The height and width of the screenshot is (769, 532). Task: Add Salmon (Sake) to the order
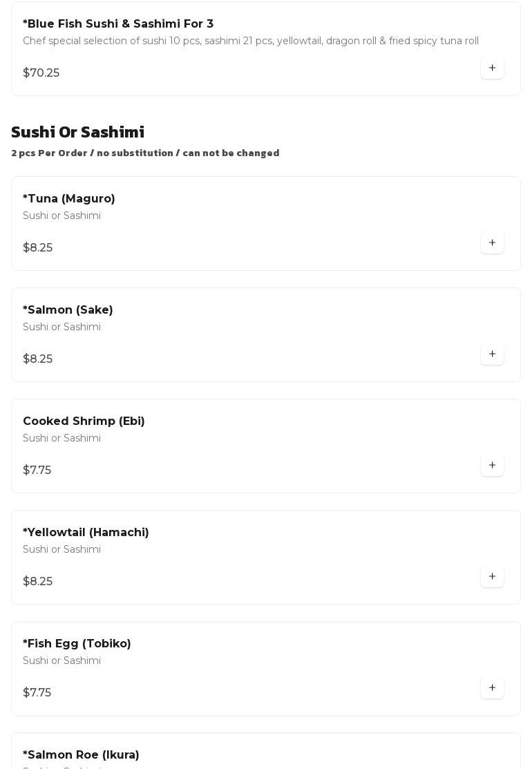[x=492, y=354]
